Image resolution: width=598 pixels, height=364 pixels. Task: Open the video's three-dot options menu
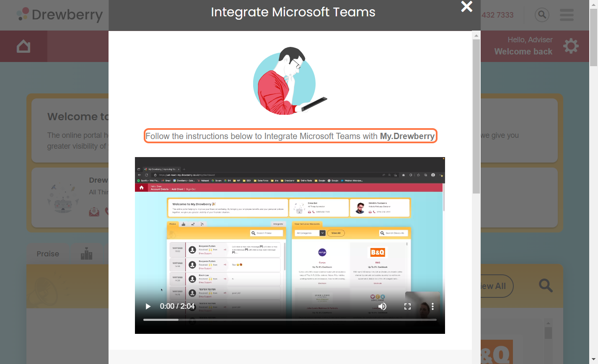point(432,306)
